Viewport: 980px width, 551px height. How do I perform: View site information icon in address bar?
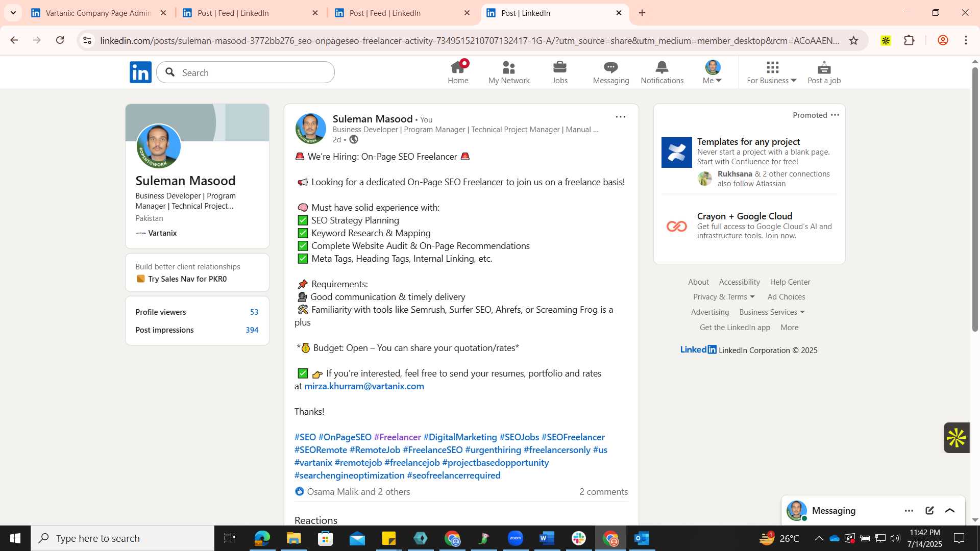(87, 40)
